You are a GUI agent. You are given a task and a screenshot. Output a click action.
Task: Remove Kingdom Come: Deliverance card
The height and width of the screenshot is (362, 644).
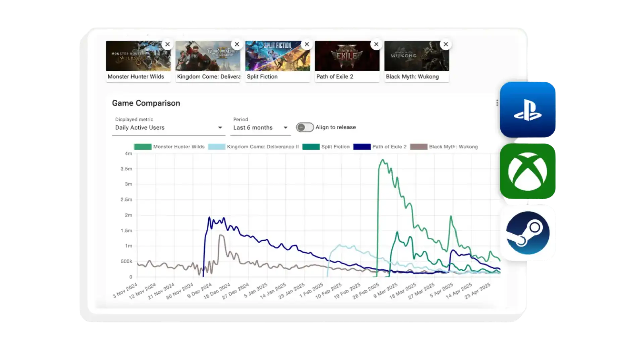click(237, 44)
